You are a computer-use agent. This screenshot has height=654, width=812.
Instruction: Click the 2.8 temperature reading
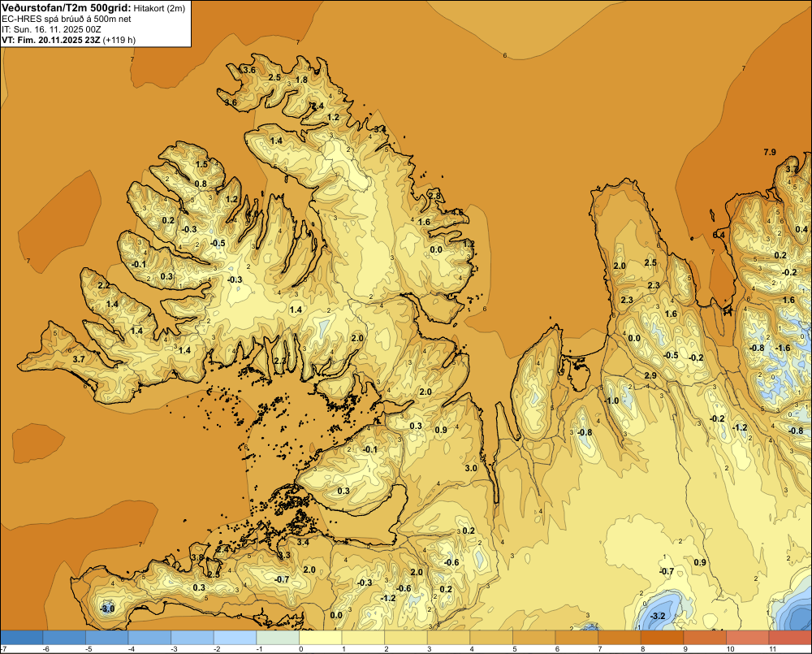(434, 196)
